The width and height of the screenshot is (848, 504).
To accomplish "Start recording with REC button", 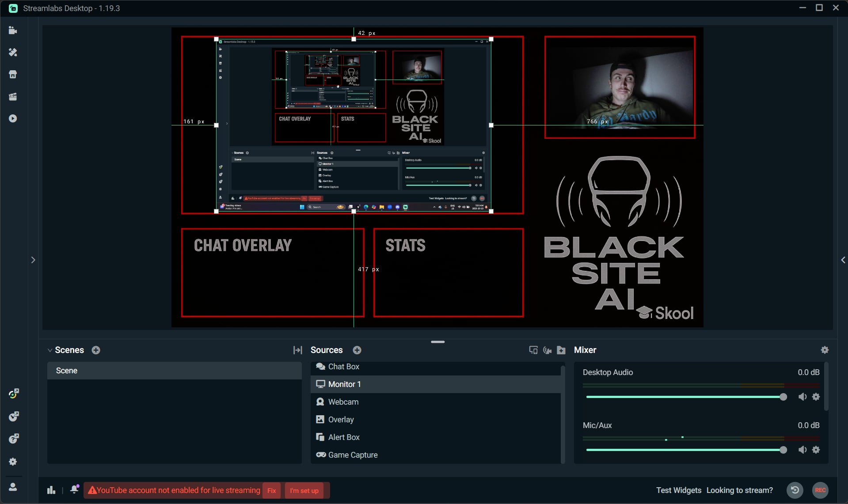I will click(x=821, y=490).
